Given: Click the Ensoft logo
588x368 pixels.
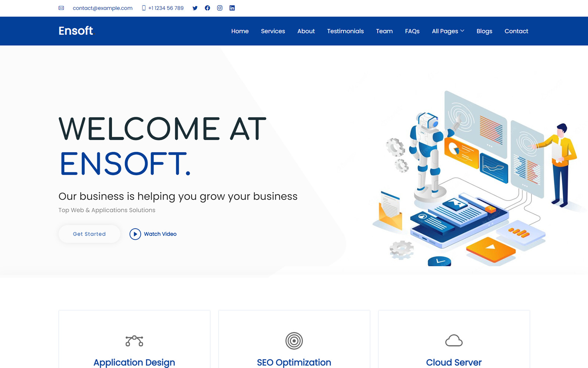Looking at the screenshot, I should tap(76, 31).
